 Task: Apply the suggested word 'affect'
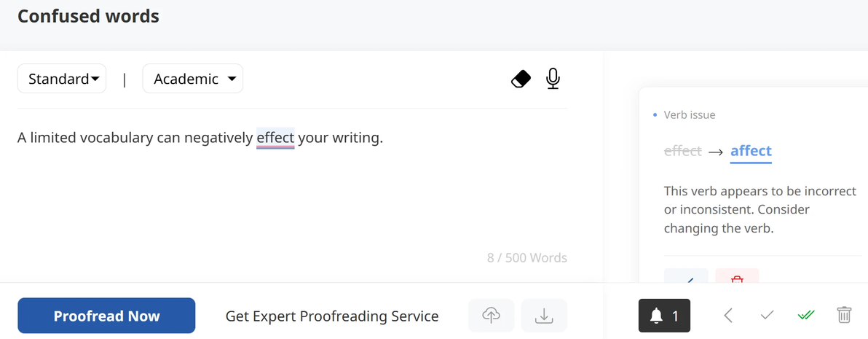pos(751,151)
